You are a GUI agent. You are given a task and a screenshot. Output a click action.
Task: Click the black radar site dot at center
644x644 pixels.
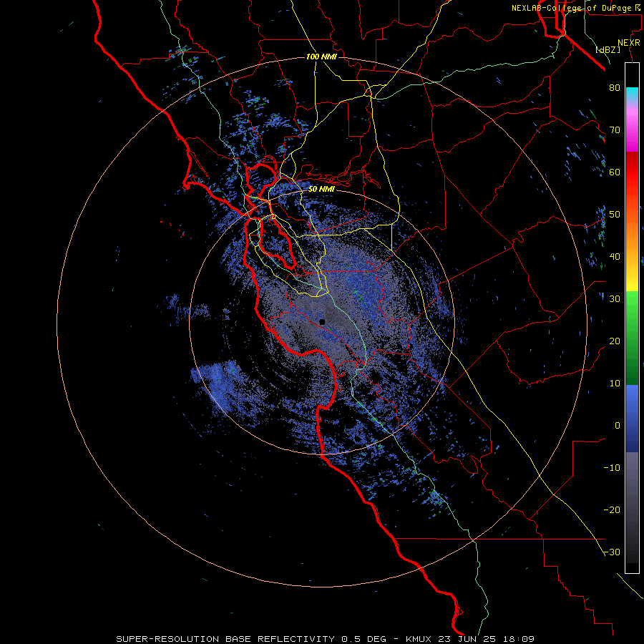coord(322,322)
